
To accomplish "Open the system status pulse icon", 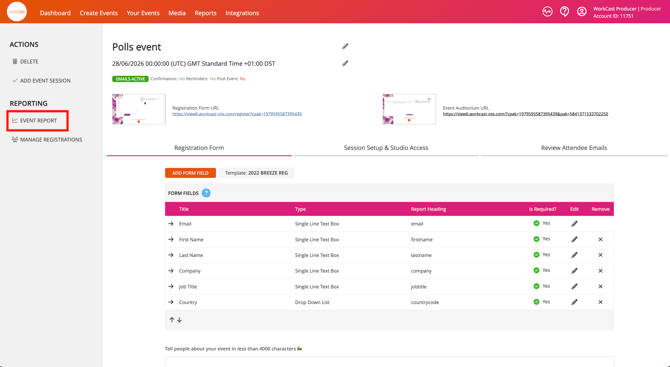I will (x=547, y=12).
